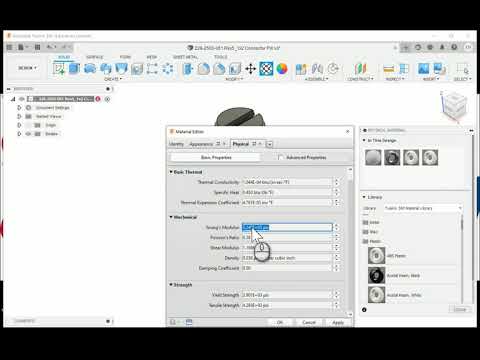This screenshot has width=480, height=360.
Task: Toggle visibility of the Bodies folder
Action: (x=28, y=134)
